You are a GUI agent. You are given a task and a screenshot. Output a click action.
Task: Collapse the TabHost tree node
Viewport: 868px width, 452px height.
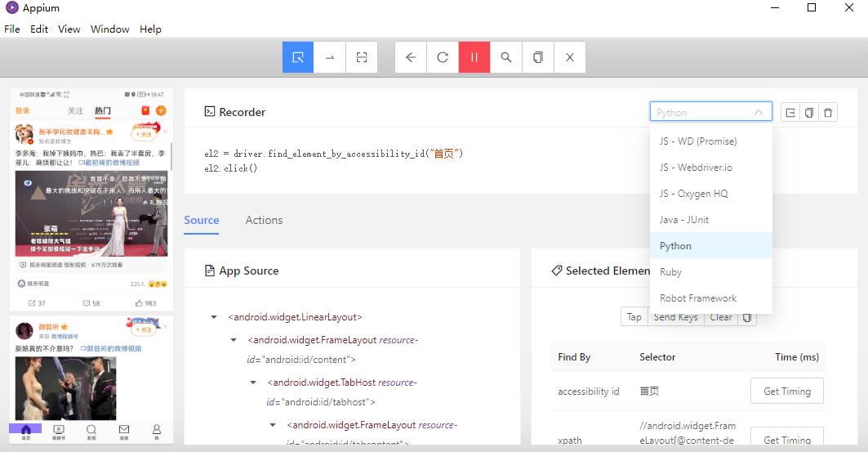point(253,383)
